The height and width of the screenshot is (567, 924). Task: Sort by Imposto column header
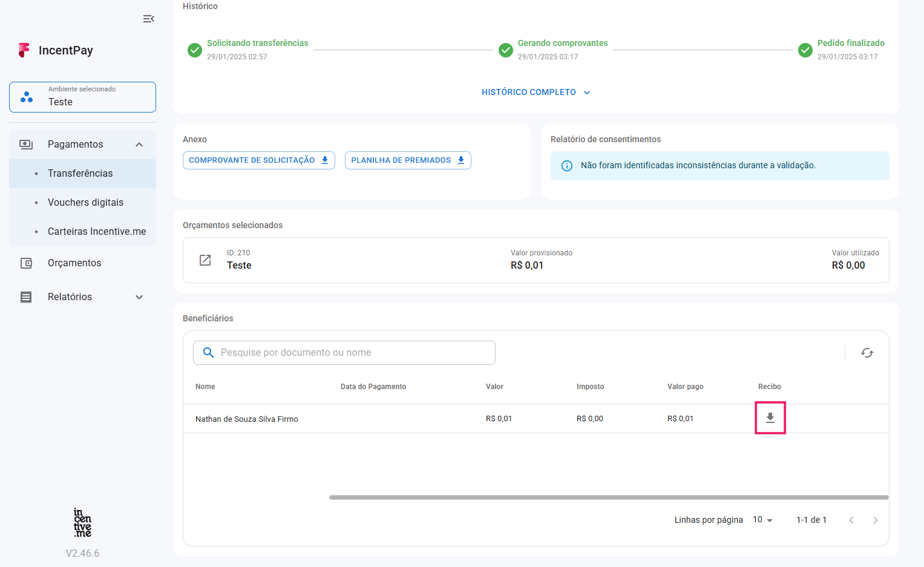[590, 387]
